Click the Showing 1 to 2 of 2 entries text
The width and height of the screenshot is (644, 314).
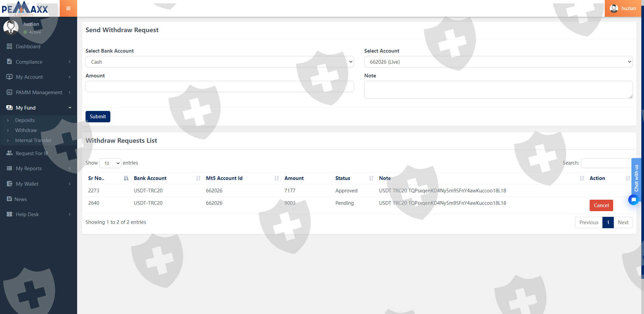[x=116, y=222]
